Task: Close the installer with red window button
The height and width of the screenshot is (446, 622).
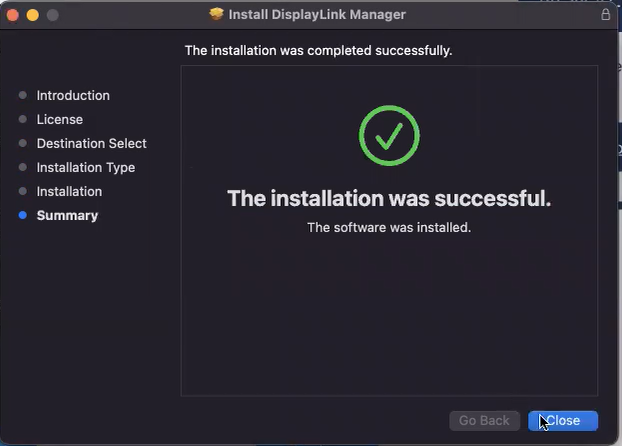Action: pos(13,15)
